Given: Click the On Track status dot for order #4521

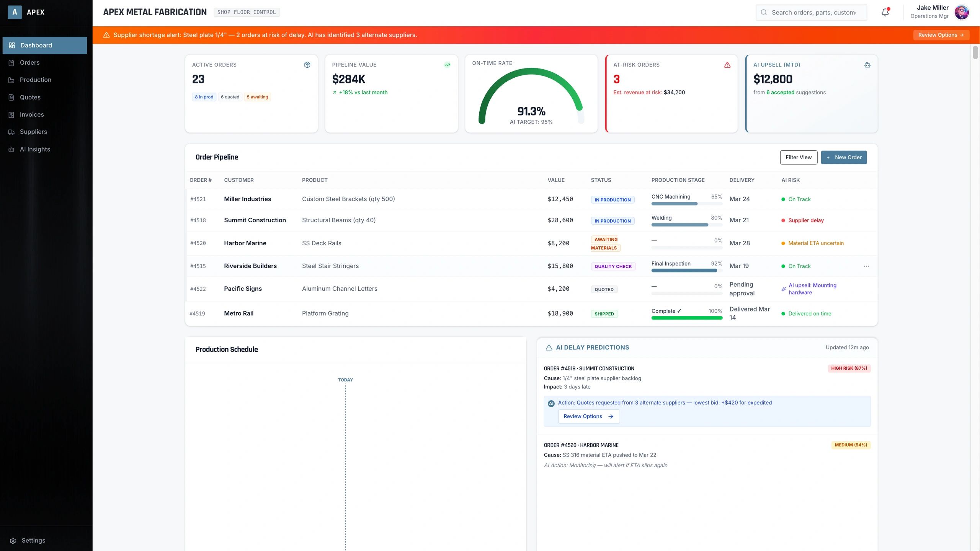Looking at the screenshot, I should pos(782,199).
